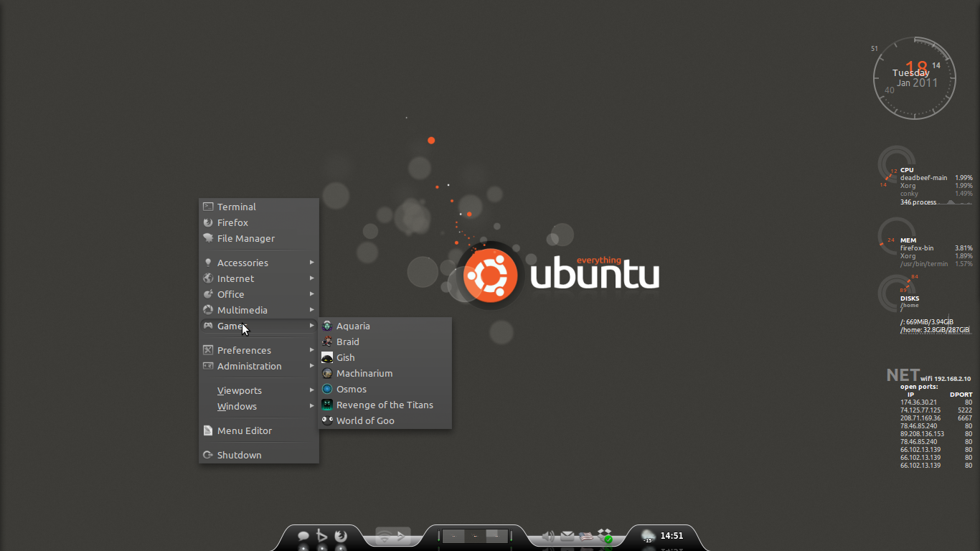The width and height of the screenshot is (980, 551).
Task: Click Revenge of the Titans icon
Action: tap(327, 405)
